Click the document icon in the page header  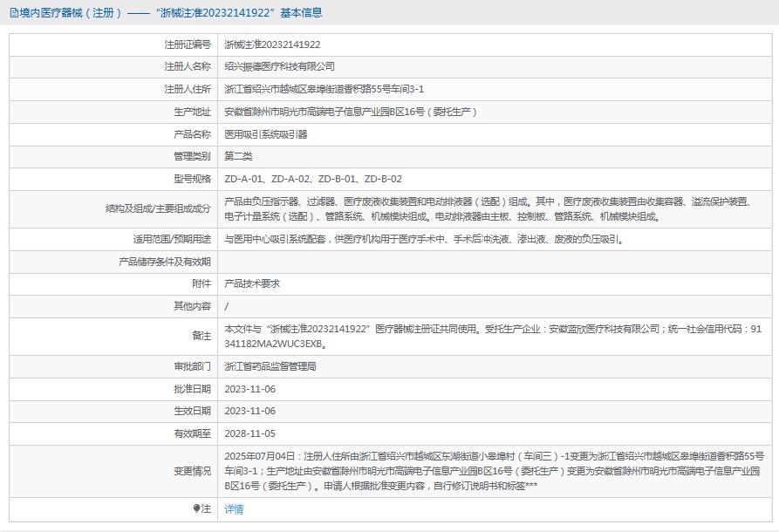tap(12, 13)
